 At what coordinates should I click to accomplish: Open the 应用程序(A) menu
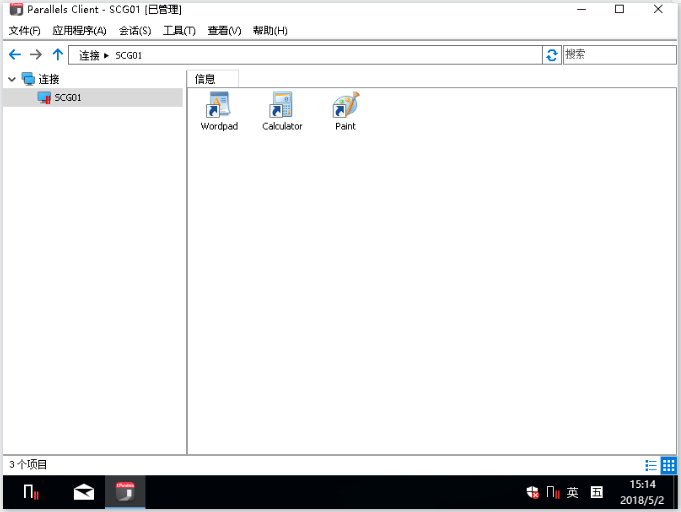point(79,30)
